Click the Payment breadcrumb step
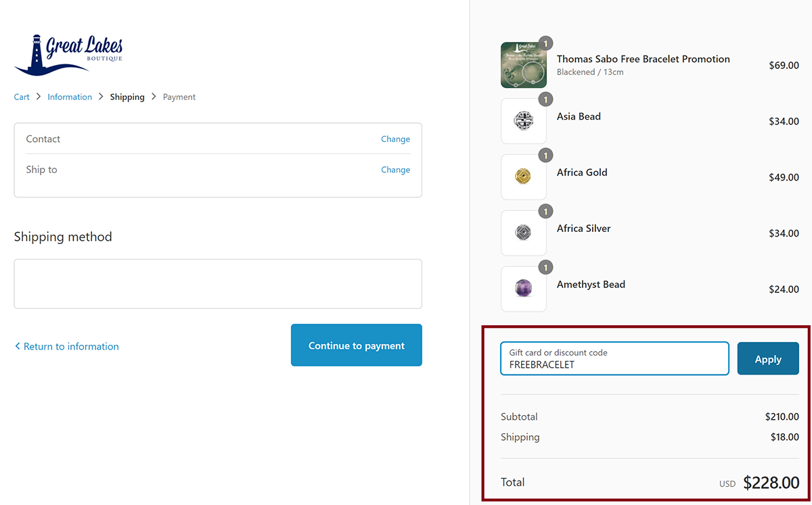Screen dimensions: 812x505 coord(179,97)
